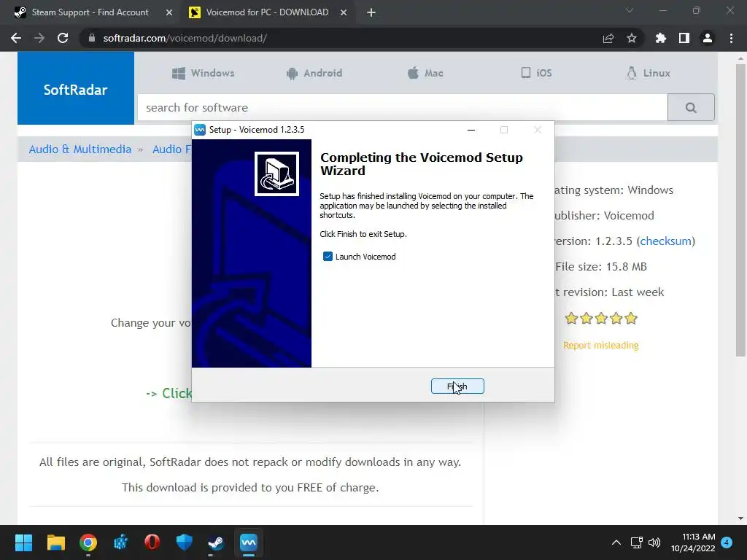Open the network status tray icon
The width and height of the screenshot is (747, 560).
pos(636,542)
